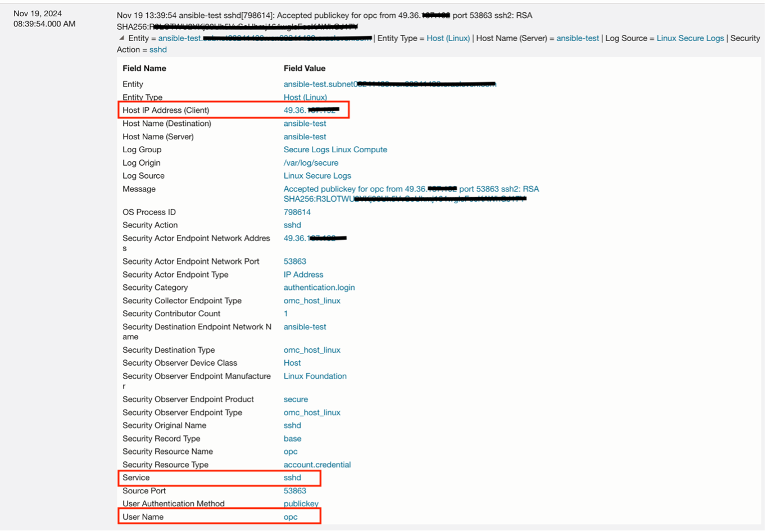Click the User Name value opc
767x532 pixels.
pyautogui.click(x=291, y=517)
